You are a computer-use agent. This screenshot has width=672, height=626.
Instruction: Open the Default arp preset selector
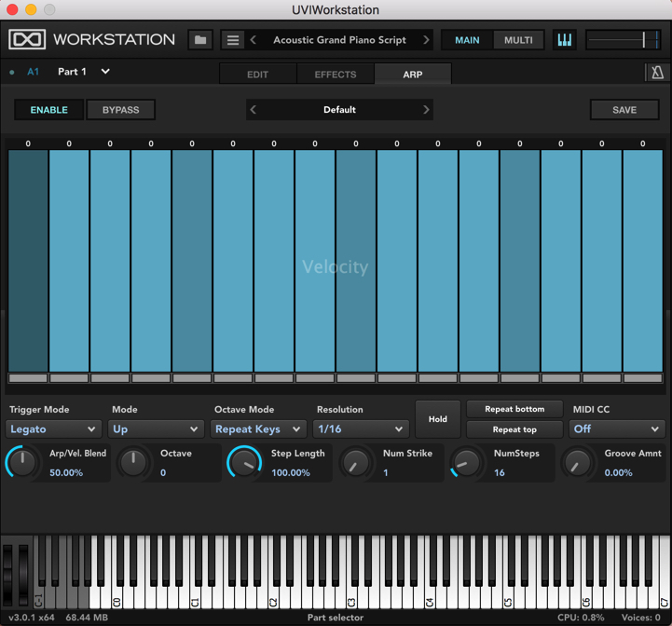339,110
